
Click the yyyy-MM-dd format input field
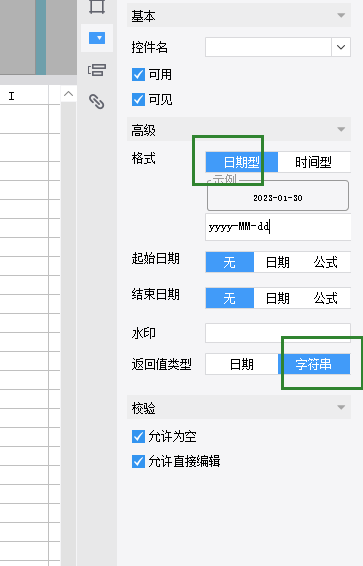[x=278, y=227]
